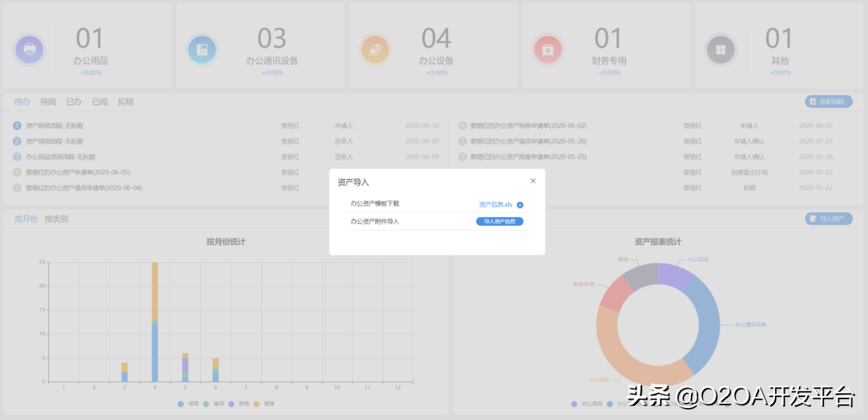Click the icon inside 导入资产 button
Screen dimensions: 868x420
pyautogui.click(x=812, y=218)
